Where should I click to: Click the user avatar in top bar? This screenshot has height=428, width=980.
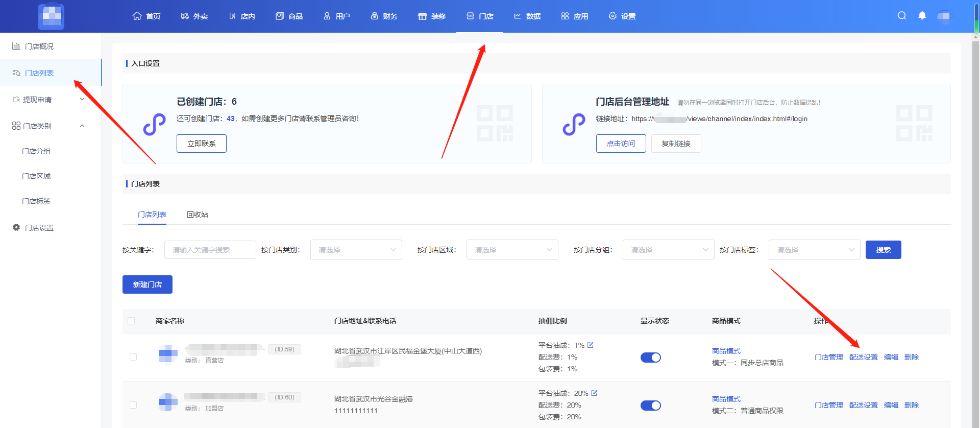(944, 16)
